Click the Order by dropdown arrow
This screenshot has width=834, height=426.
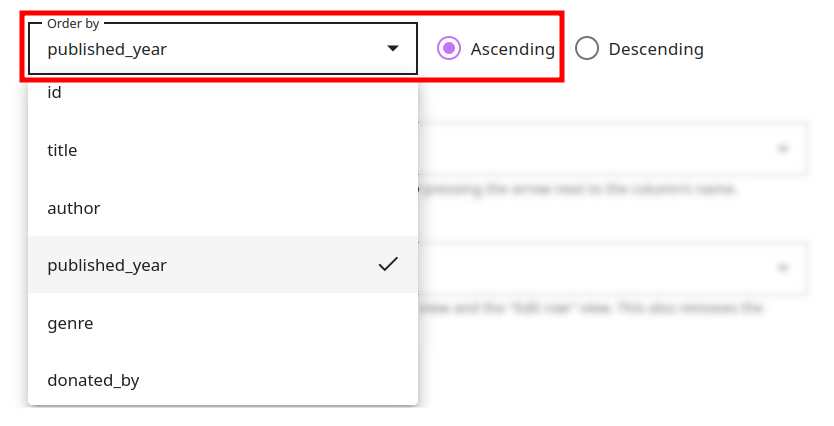(x=393, y=48)
